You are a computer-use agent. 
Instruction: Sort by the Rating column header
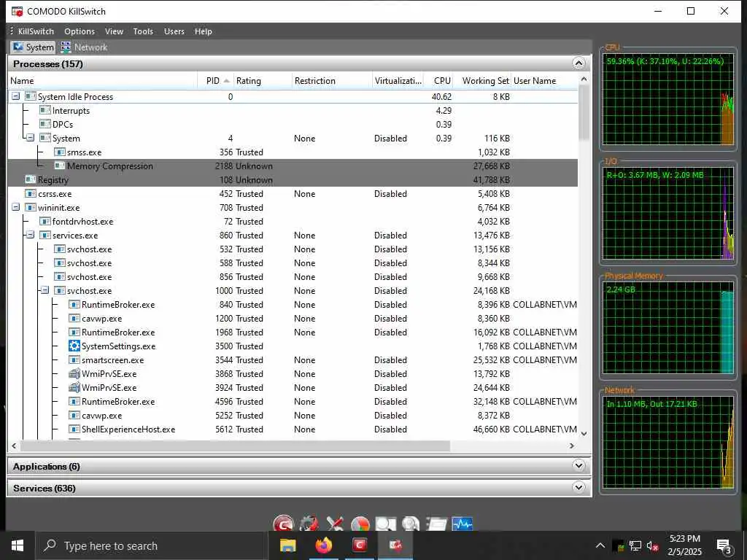click(262, 81)
